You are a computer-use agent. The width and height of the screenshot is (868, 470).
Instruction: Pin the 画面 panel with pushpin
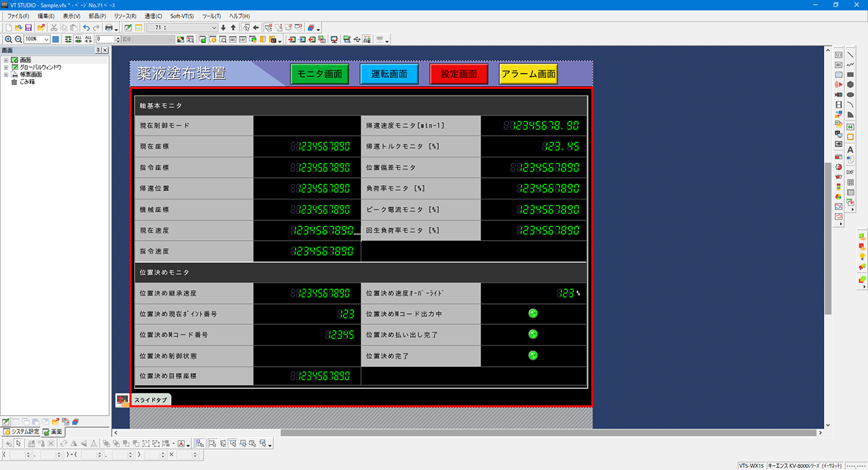coord(98,50)
